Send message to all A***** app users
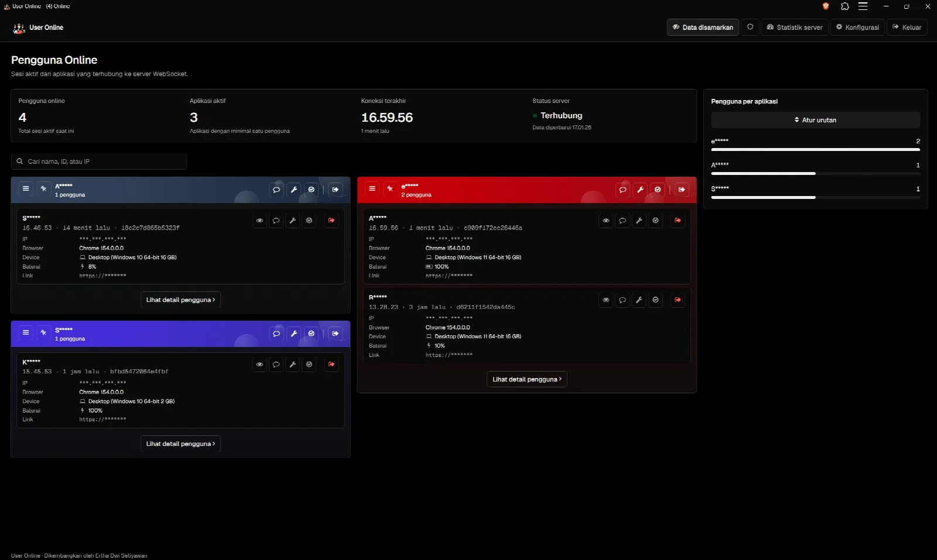The width and height of the screenshot is (937, 560). click(276, 190)
